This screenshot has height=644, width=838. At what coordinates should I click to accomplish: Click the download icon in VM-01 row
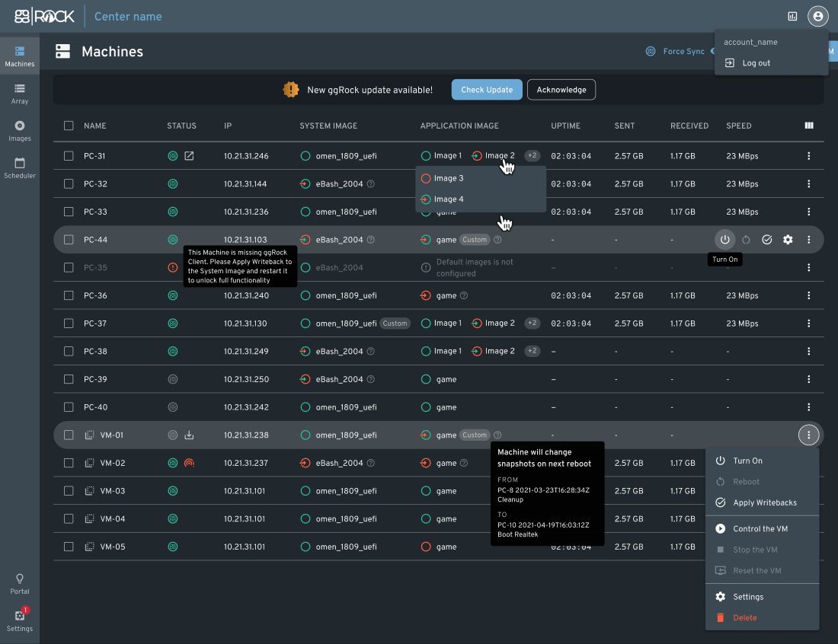click(189, 435)
